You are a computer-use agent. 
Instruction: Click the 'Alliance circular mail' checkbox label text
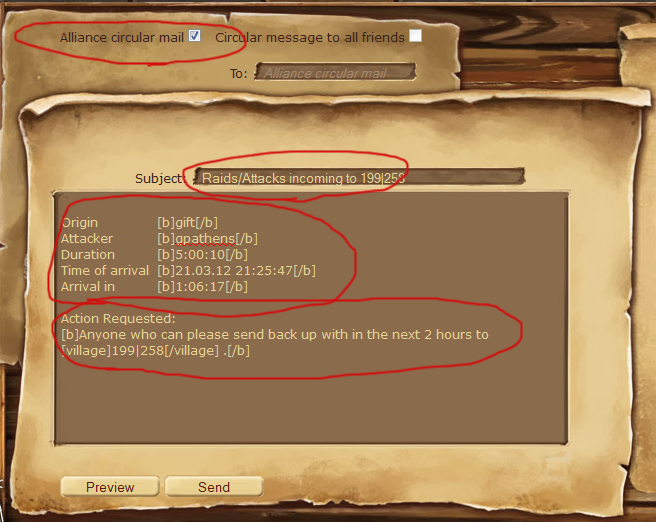pyautogui.click(x=122, y=38)
